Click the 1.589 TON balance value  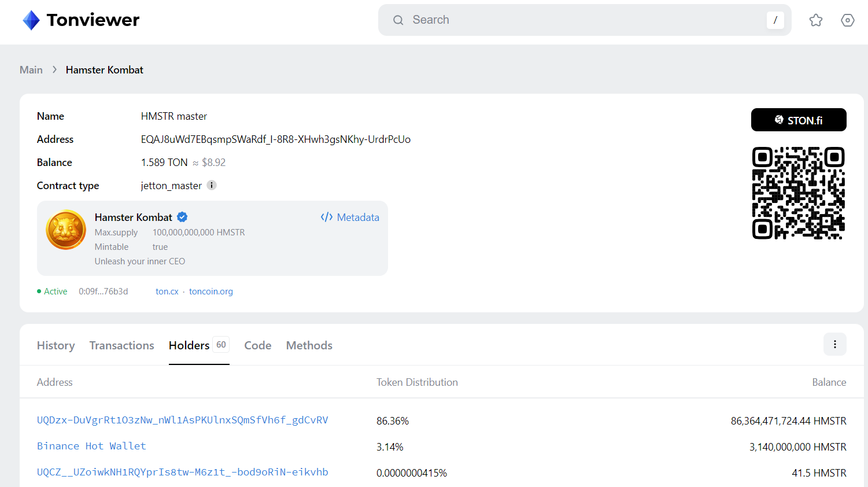164,163
